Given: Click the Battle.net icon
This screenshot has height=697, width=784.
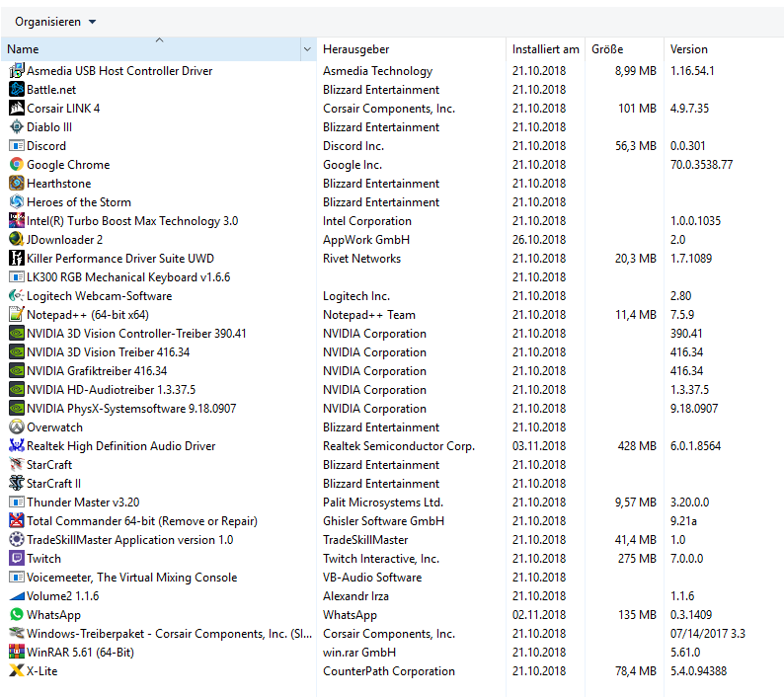Looking at the screenshot, I should click(x=17, y=90).
